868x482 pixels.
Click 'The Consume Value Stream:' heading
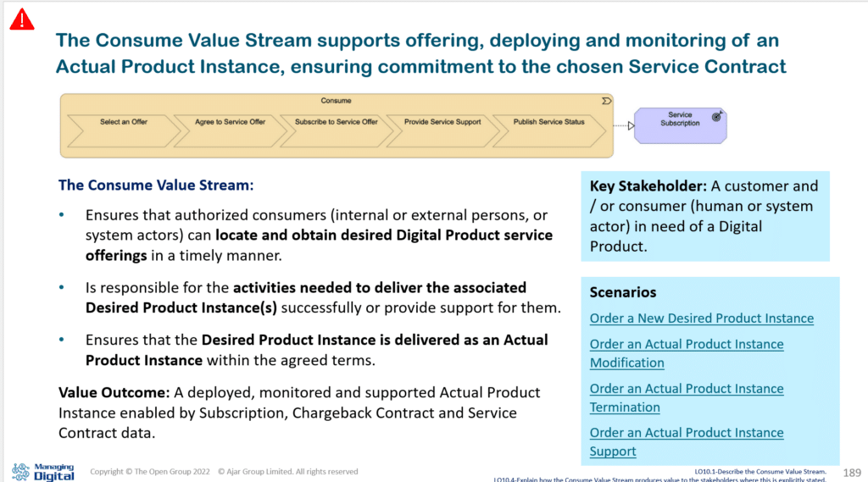pos(156,185)
